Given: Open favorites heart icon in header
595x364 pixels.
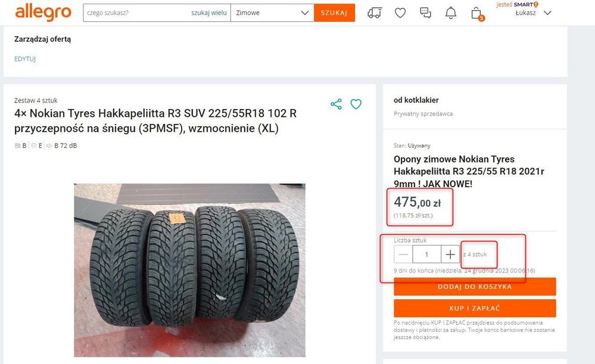Looking at the screenshot, I should [400, 13].
